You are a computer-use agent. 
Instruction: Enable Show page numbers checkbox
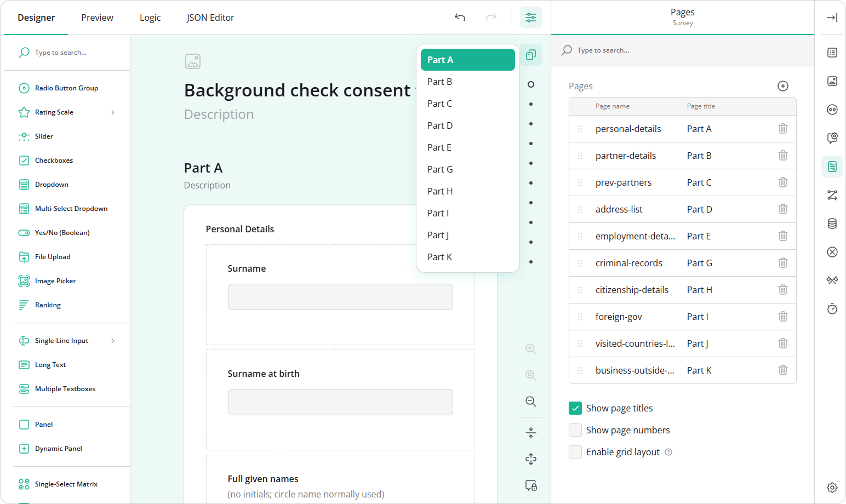click(575, 430)
